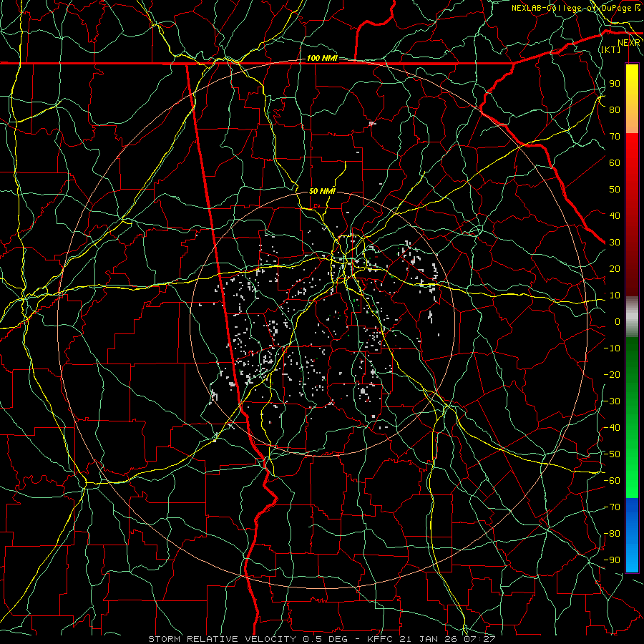Select the 40 value on velocity scale
Viewport: 644px width, 644px height.
[615, 215]
